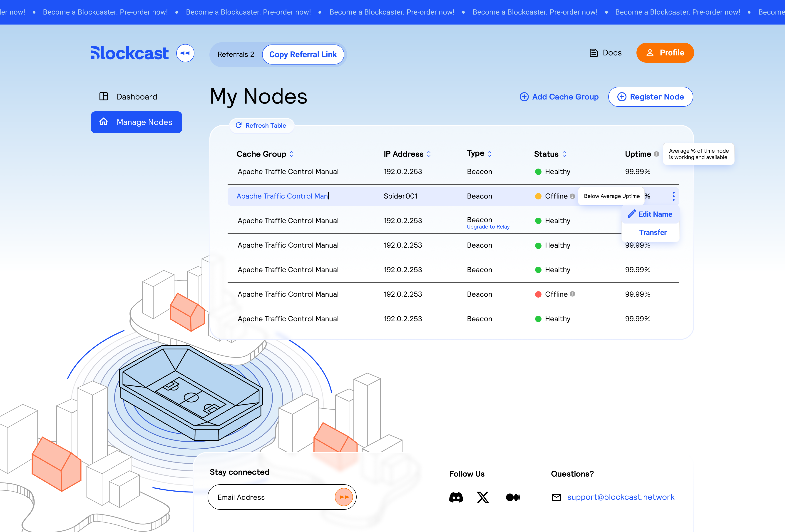Visit Blockcast on X
Screen dimensions: 785x532
point(483,497)
